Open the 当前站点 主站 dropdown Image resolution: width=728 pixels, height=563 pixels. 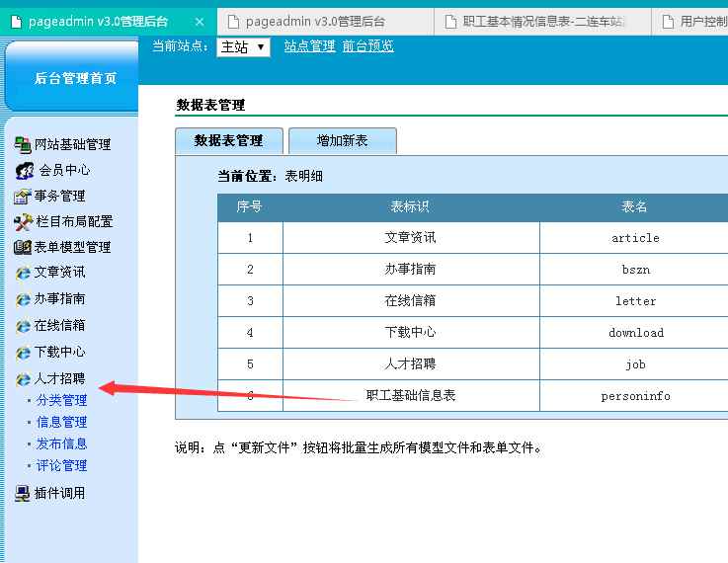pos(243,46)
